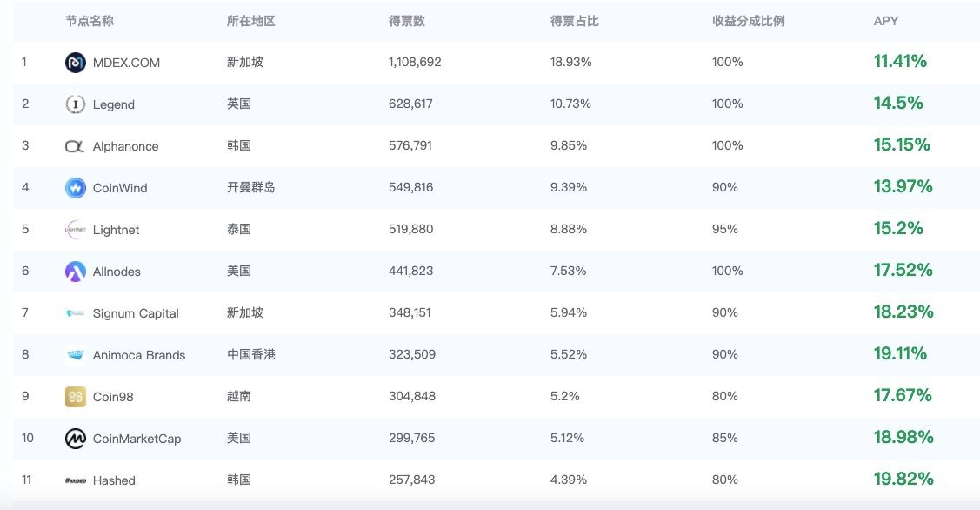Click the Signum Capital logo icon

[x=76, y=313]
